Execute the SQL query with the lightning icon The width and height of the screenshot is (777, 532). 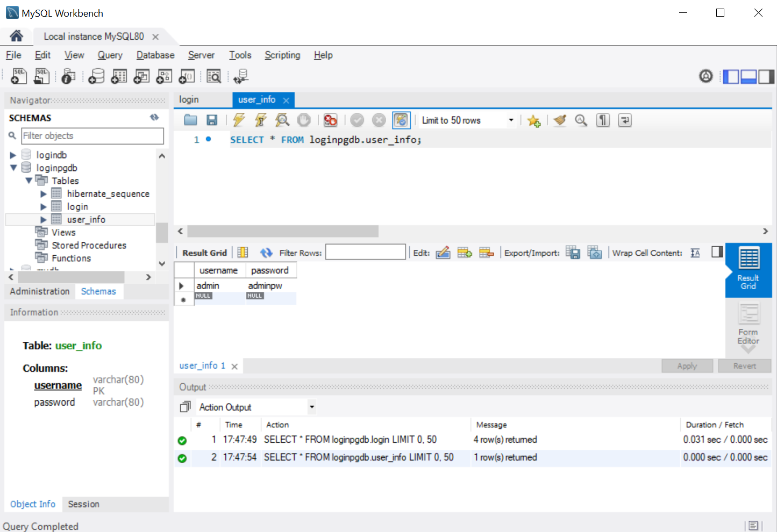[x=238, y=120]
